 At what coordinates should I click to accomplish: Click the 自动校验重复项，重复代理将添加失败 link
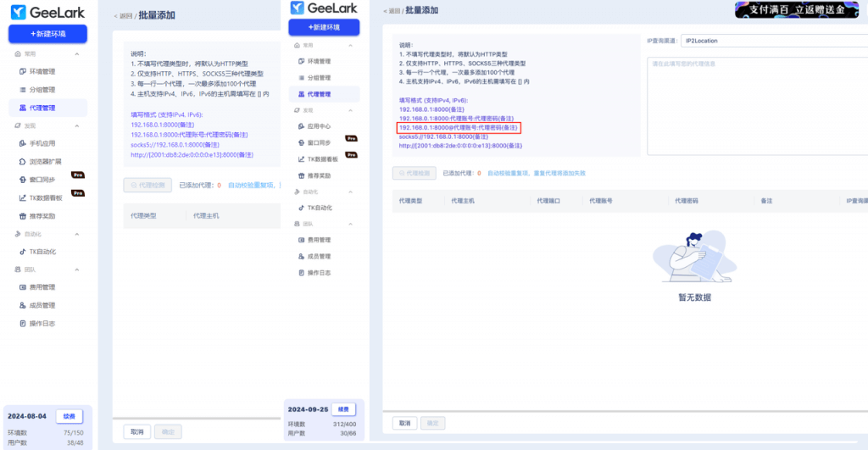536,173
